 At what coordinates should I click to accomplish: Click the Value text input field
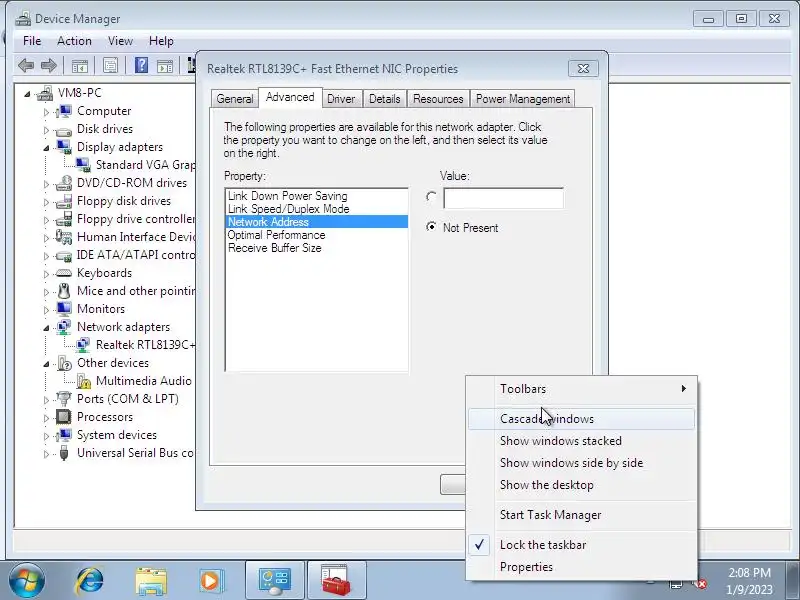(x=504, y=198)
